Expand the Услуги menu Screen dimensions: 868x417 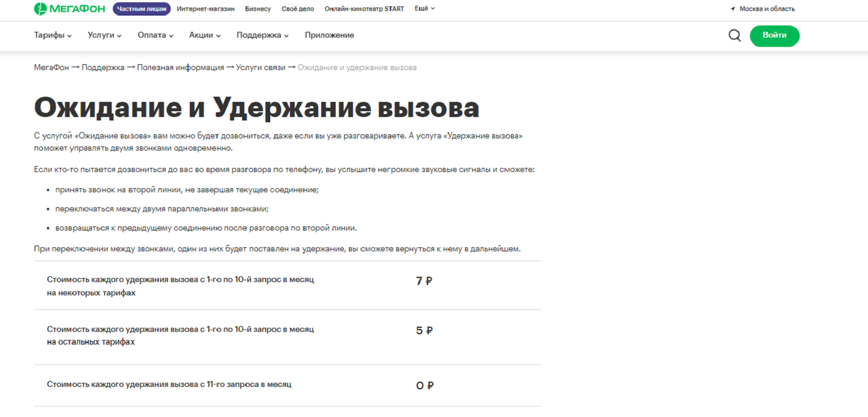(x=105, y=35)
